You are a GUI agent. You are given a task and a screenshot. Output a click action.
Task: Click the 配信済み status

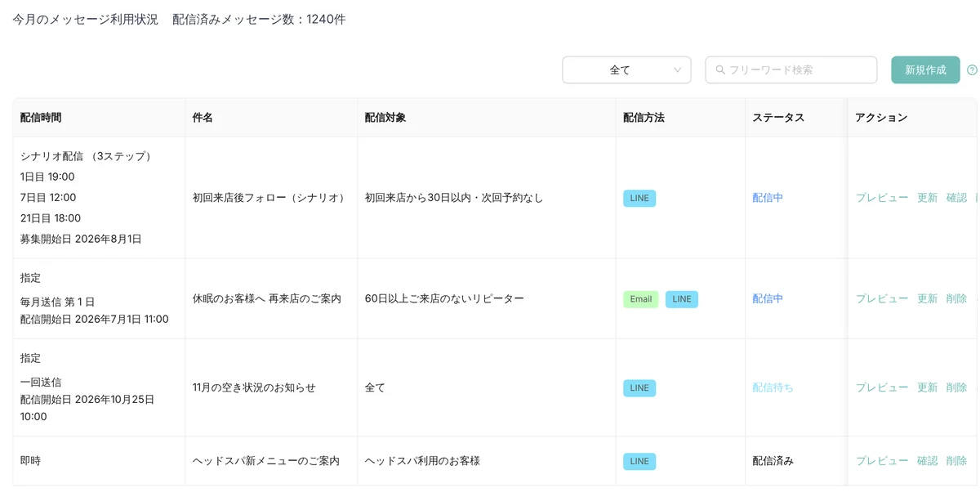tap(773, 461)
